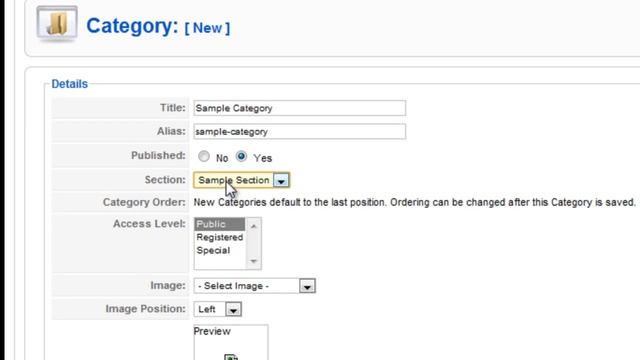Click the image Preview box
The height and width of the screenshot is (360, 640).
coord(231,342)
